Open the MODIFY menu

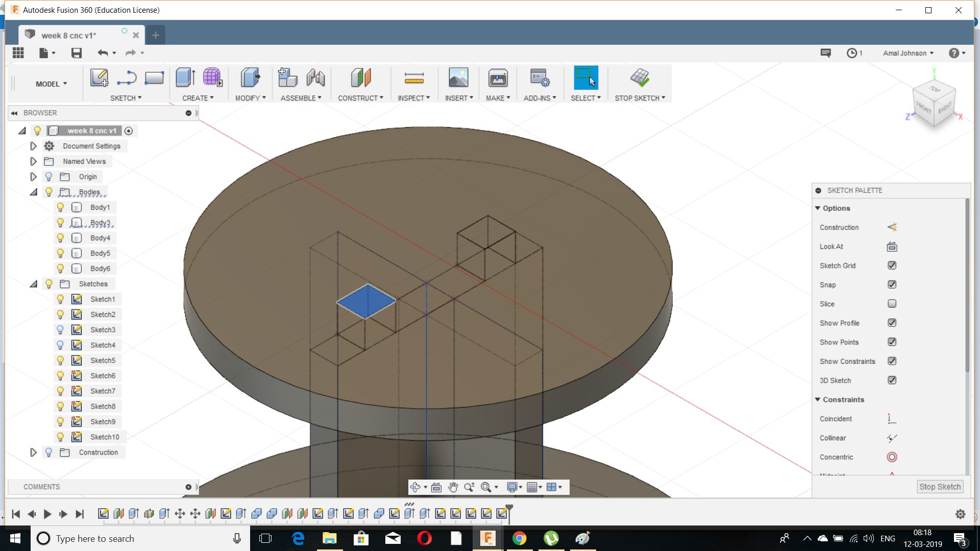tap(250, 98)
